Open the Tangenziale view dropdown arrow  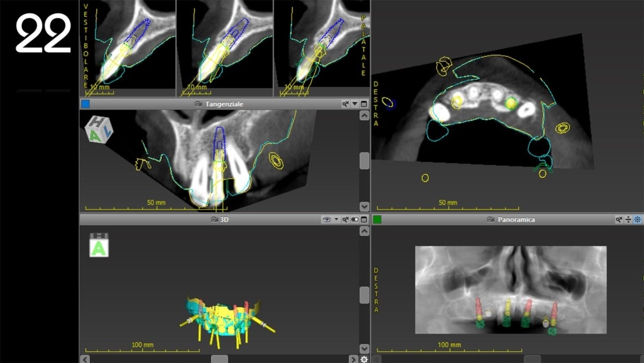tap(355, 104)
